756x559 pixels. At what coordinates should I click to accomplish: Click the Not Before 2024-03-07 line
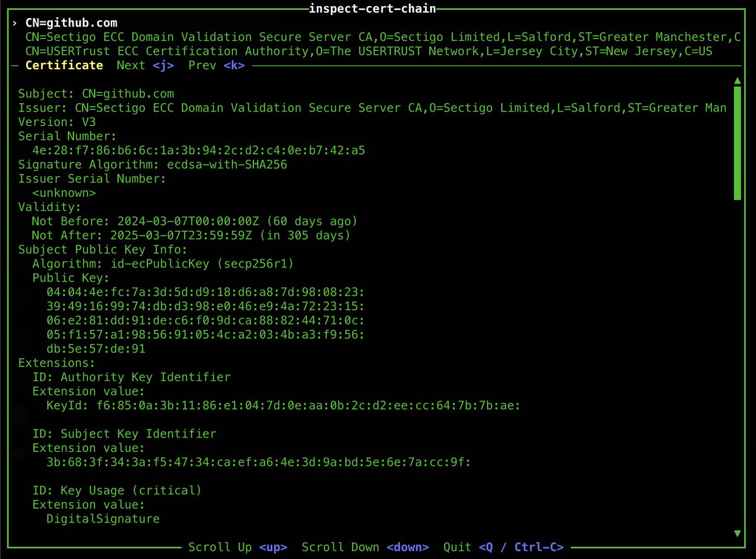click(195, 221)
